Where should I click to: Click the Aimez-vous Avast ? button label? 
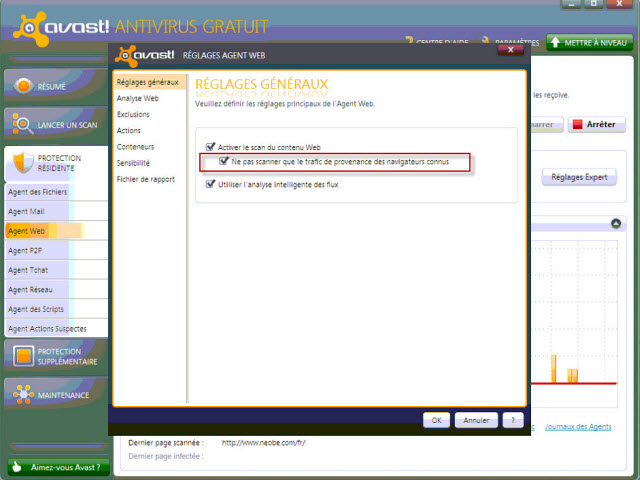pyautogui.click(x=65, y=467)
